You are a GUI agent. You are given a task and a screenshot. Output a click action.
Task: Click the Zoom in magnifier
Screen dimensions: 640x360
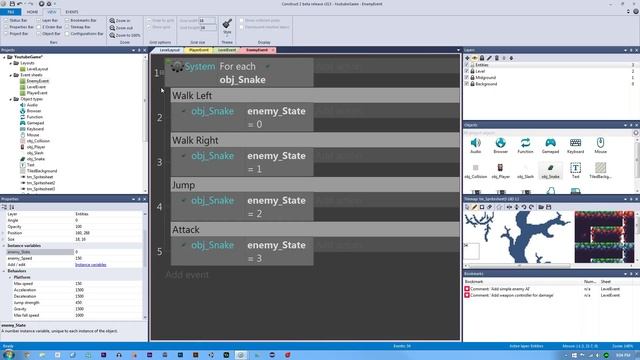coord(112,20)
